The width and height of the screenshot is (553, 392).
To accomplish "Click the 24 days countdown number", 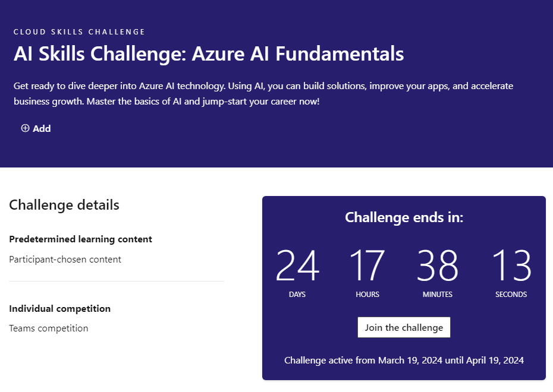I will point(297,265).
